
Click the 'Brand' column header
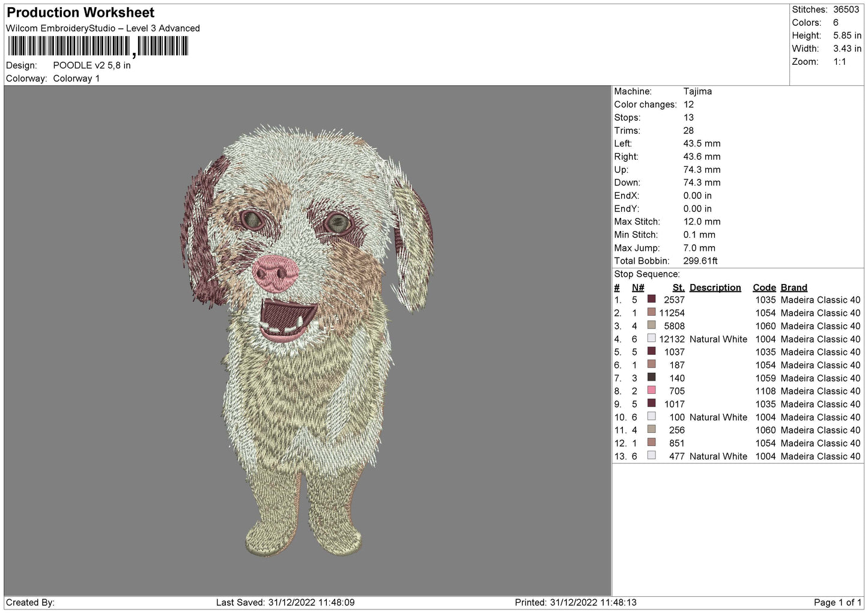[794, 288]
